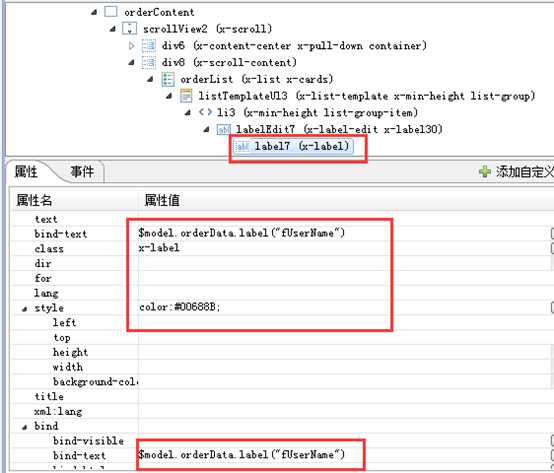Viewport: 554px width, 473px height.
Task: Click the bind-visible property name
Action: pyautogui.click(x=88, y=441)
